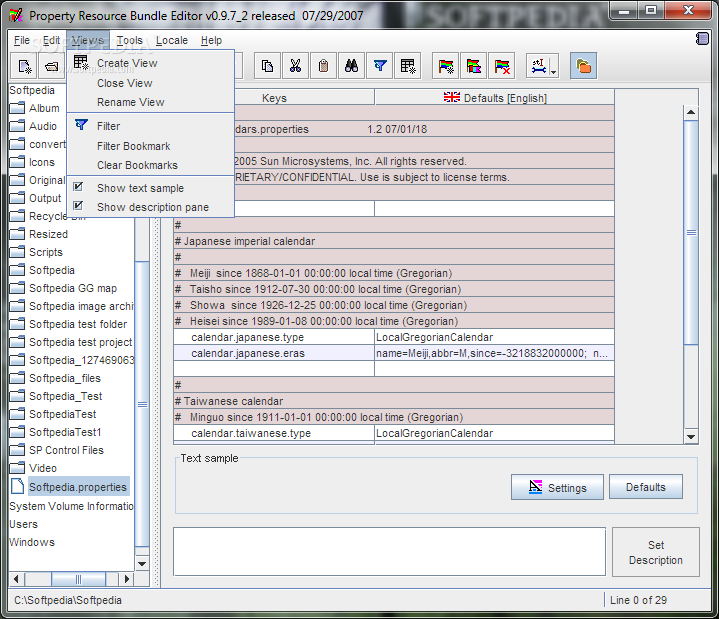
Task: Select Softpedia.properties in the tree
Action: point(77,487)
